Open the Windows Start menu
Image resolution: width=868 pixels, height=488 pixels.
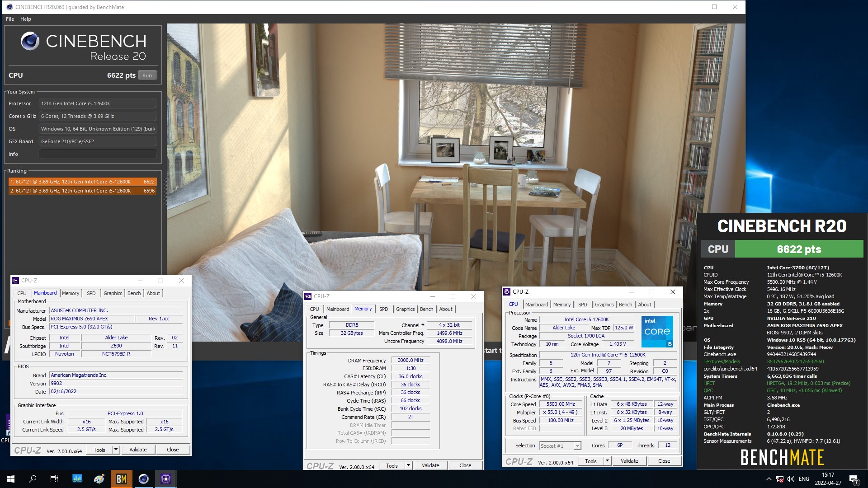[11, 479]
